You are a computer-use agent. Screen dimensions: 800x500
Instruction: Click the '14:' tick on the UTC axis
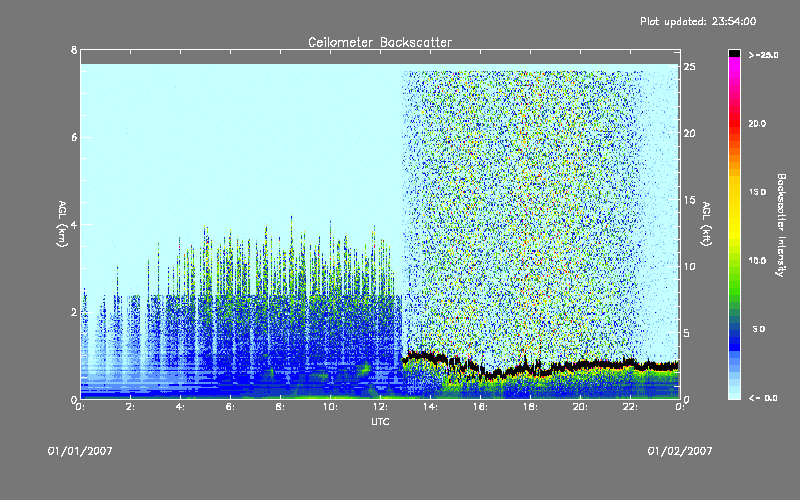click(430, 407)
